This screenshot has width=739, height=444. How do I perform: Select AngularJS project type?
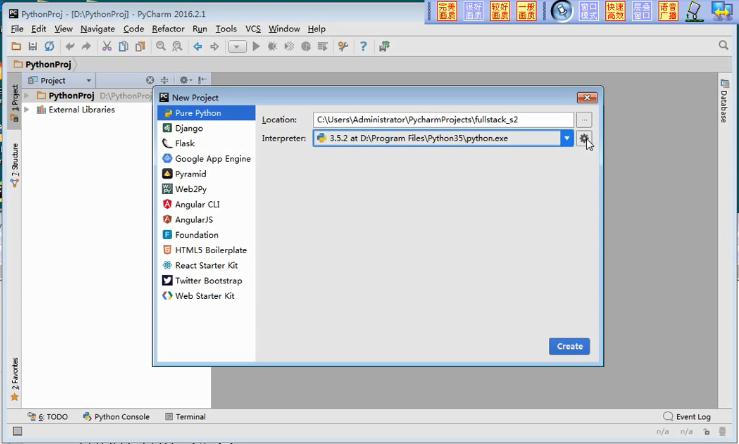206,220
